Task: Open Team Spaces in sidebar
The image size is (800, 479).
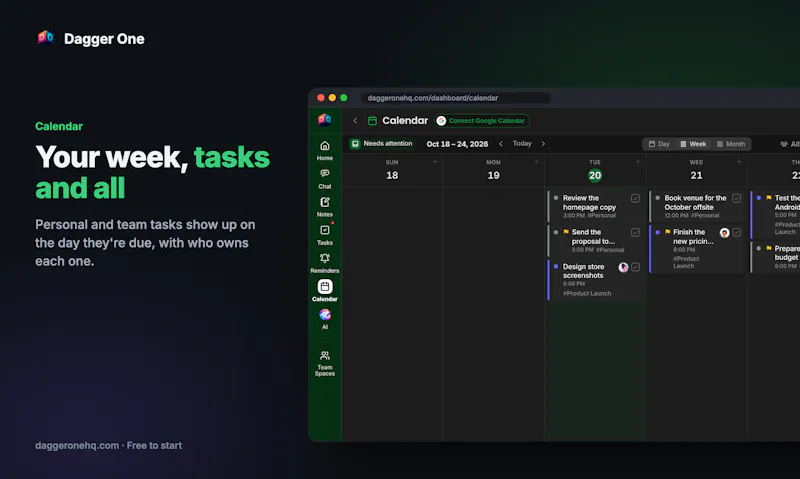Action: [324, 363]
